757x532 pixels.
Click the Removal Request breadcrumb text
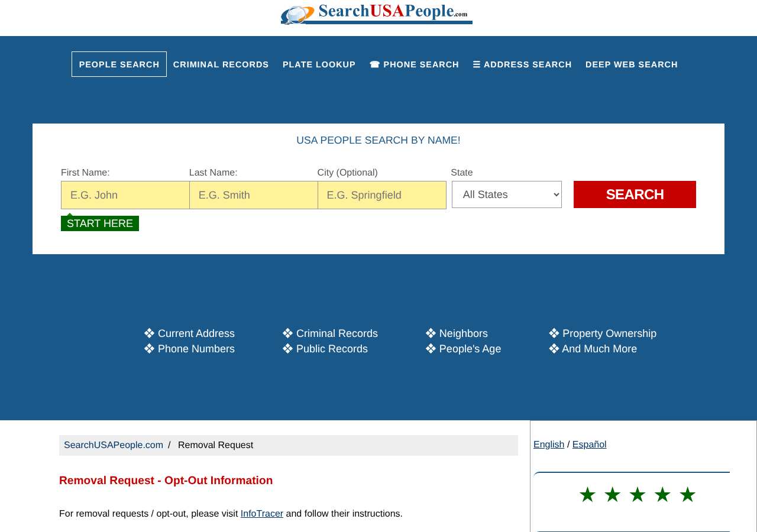(x=215, y=445)
